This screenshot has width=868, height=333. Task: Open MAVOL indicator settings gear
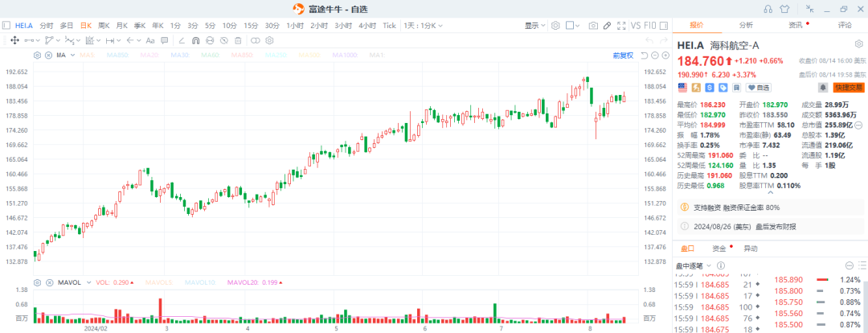click(x=38, y=282)
